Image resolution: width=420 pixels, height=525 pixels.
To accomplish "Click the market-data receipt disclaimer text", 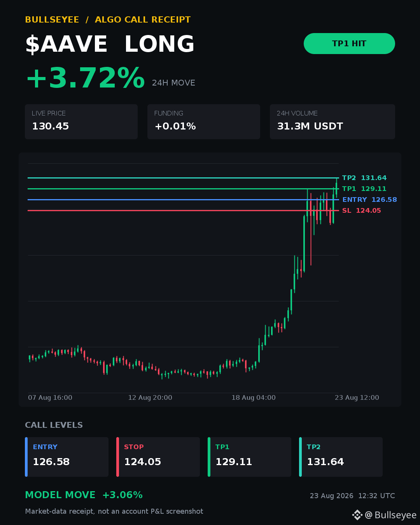I will coord(114,511).
